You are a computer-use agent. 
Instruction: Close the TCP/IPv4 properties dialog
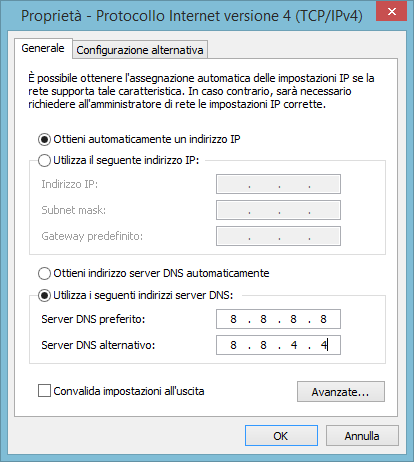[391, 11]
